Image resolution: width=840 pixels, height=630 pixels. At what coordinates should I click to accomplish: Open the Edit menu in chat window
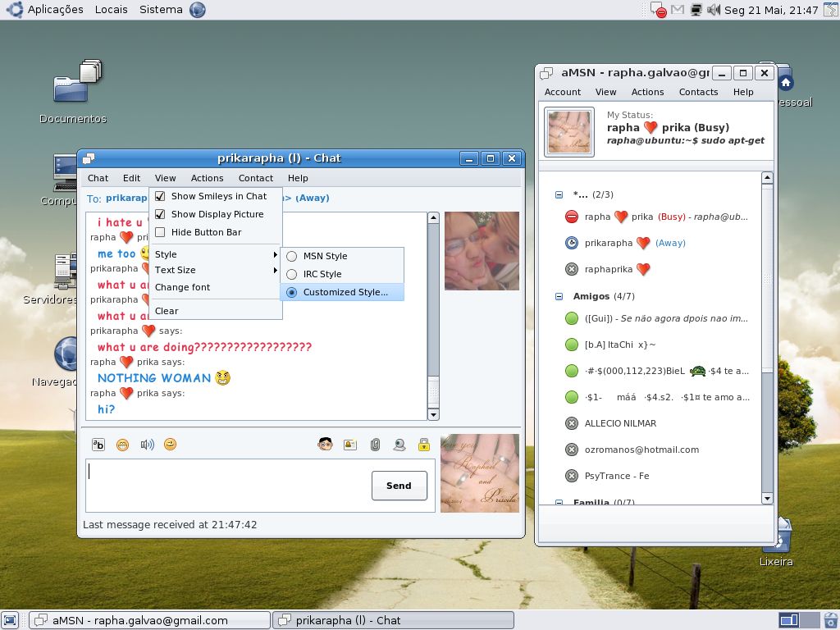[131, 178]
